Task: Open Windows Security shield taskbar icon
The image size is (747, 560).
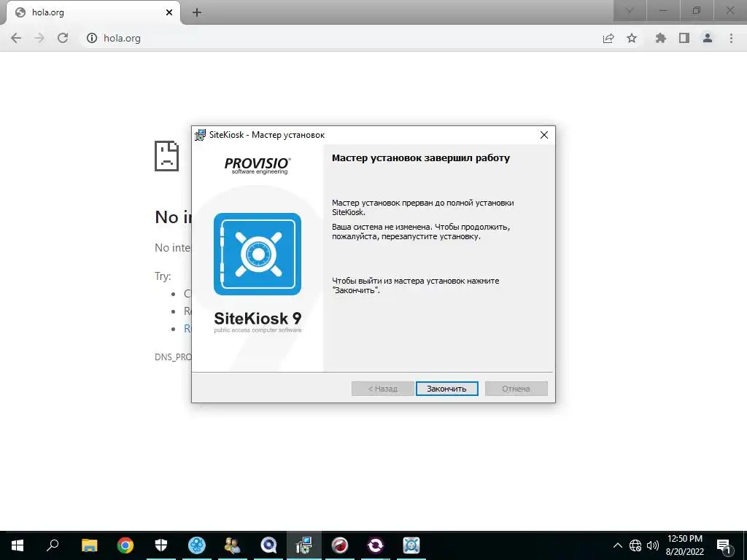Action: (161, 545)
